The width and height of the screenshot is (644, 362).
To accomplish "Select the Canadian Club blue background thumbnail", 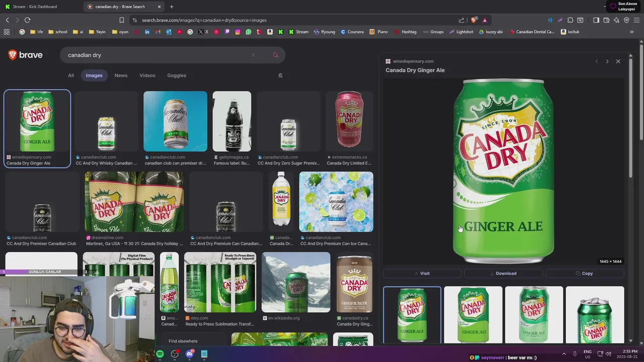I will tap(175, 121).
